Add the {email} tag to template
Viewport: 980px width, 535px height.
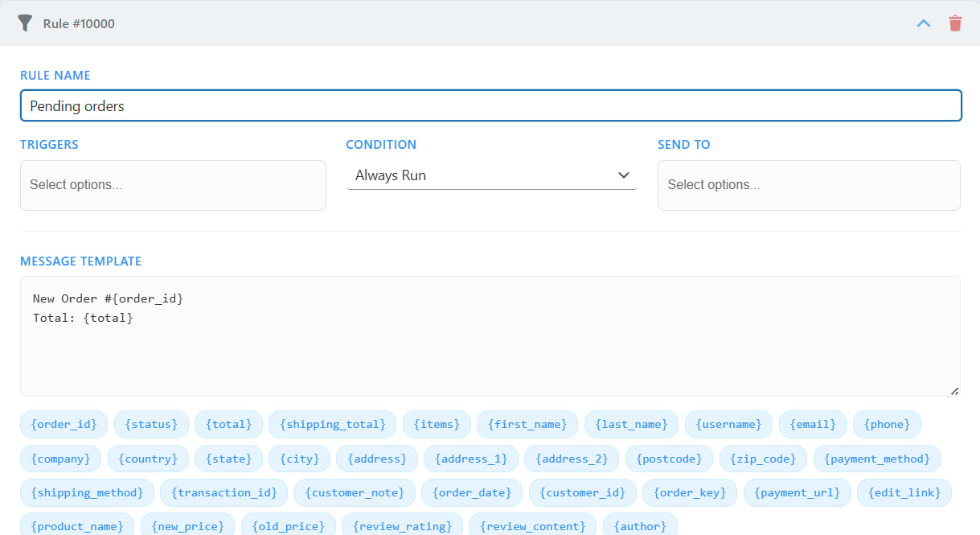tap(812, 424)
